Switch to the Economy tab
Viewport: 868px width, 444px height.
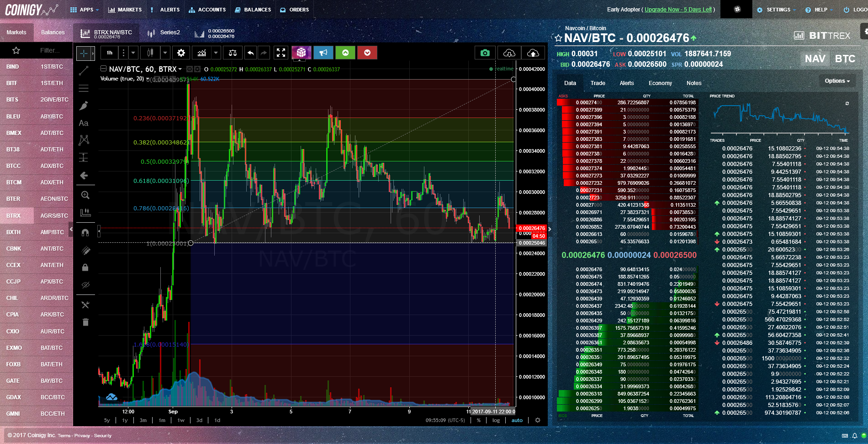(x=660, y=83)
